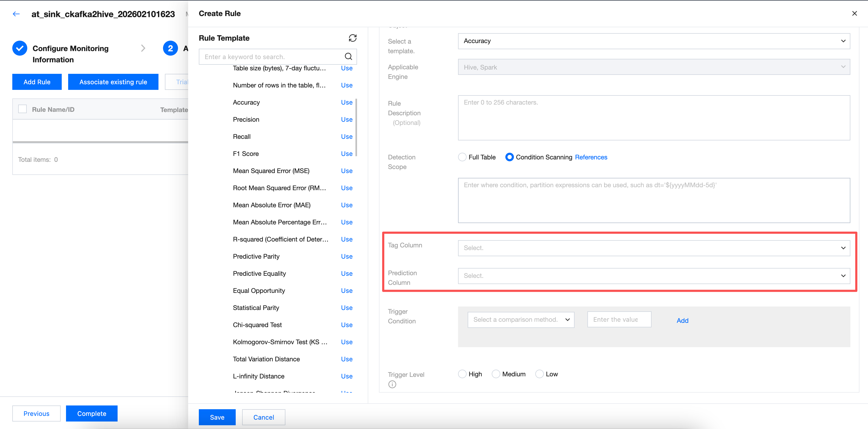
Task: Open the References link
Action: 591,157
